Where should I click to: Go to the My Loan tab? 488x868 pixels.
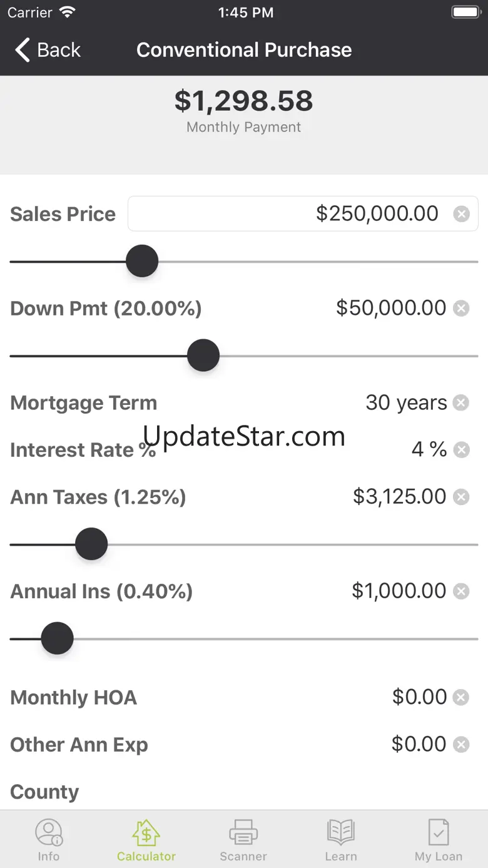[439, 840]
